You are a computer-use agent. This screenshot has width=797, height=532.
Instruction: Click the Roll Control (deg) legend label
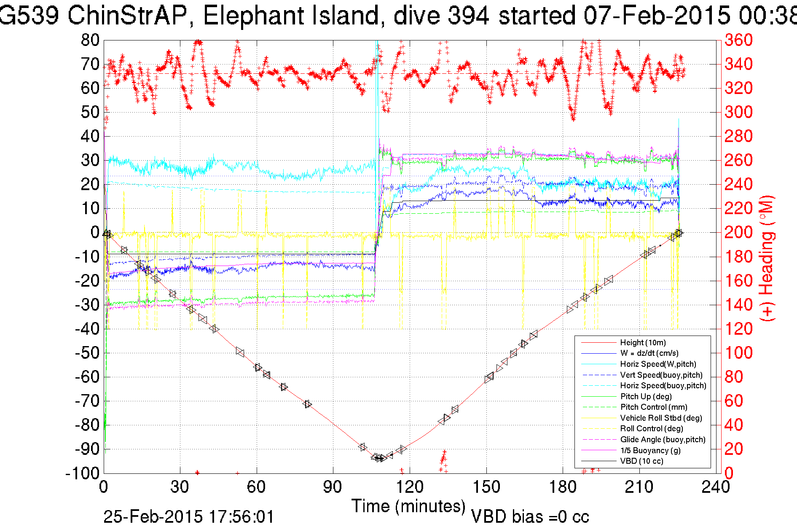[x=651, y=429]
